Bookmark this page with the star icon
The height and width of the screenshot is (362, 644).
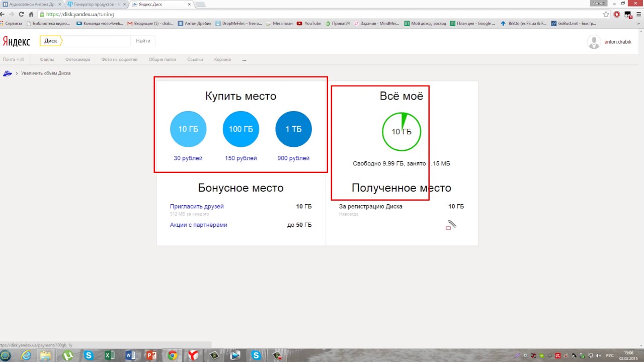pos(606,14)
